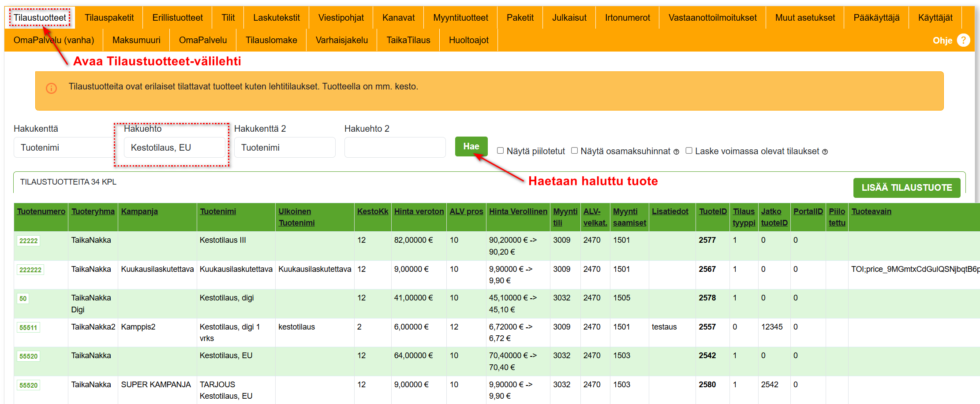Sort the table by the Tuotenimi column header

[x=218, y=211]
